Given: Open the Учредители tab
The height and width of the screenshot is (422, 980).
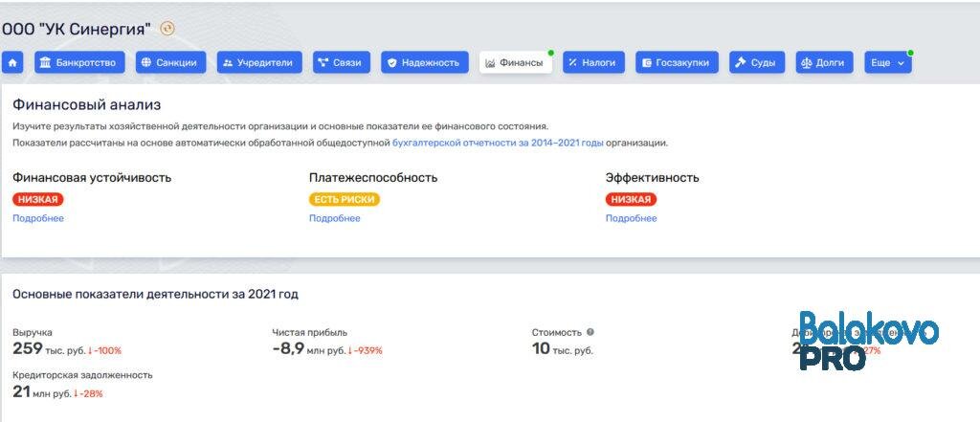Looking at the screenshot, I should [259, 62].
